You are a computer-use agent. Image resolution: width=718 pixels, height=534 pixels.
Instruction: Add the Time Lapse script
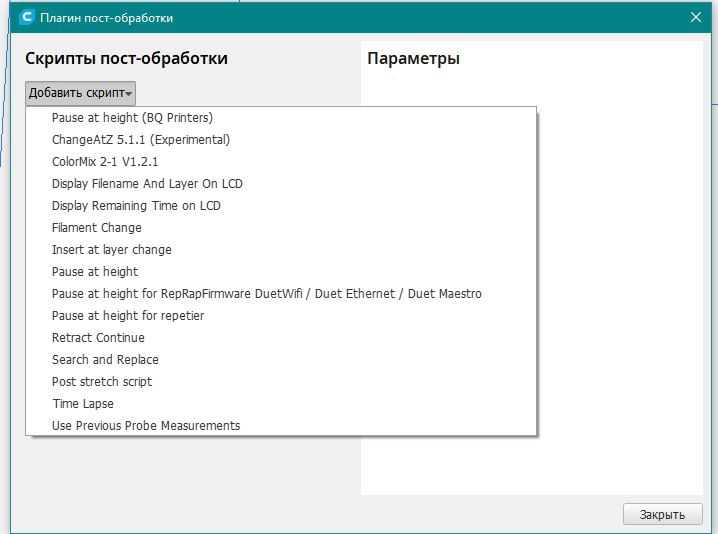(x=281, y=403)
